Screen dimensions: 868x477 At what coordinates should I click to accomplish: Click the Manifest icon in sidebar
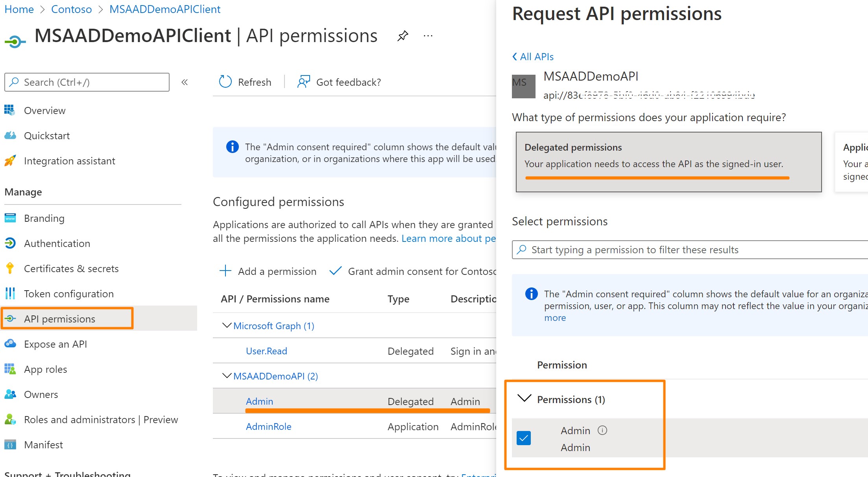tap(10, 444)
